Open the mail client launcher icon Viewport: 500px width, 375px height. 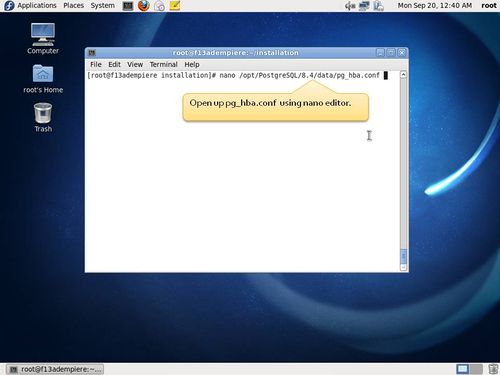pos(159,6)
